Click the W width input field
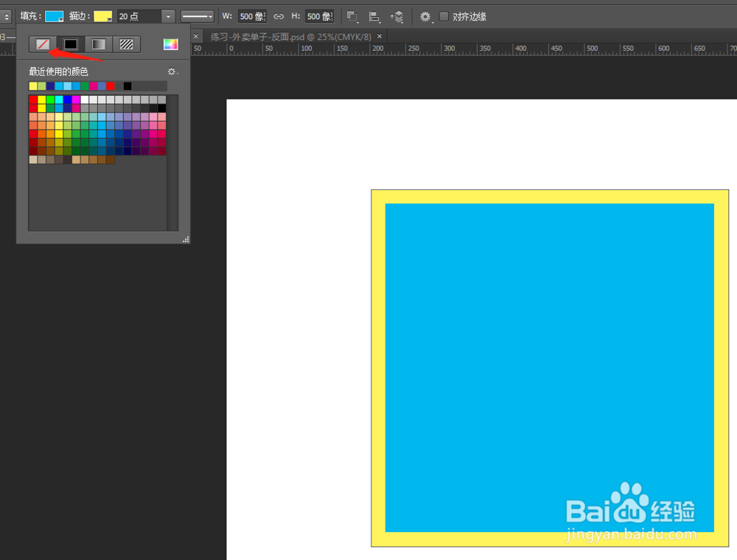Image resolution: width=737 pixels, height=560 pixels. coord(252,16)
